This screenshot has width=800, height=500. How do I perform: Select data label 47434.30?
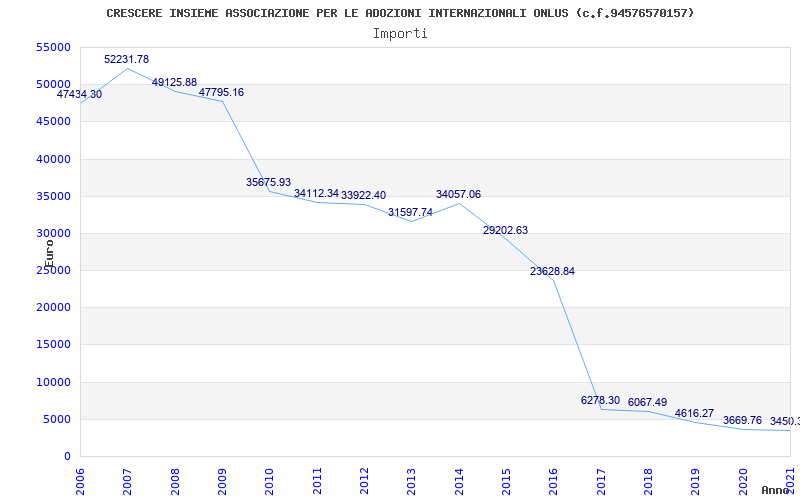click(x=79, y=94)
